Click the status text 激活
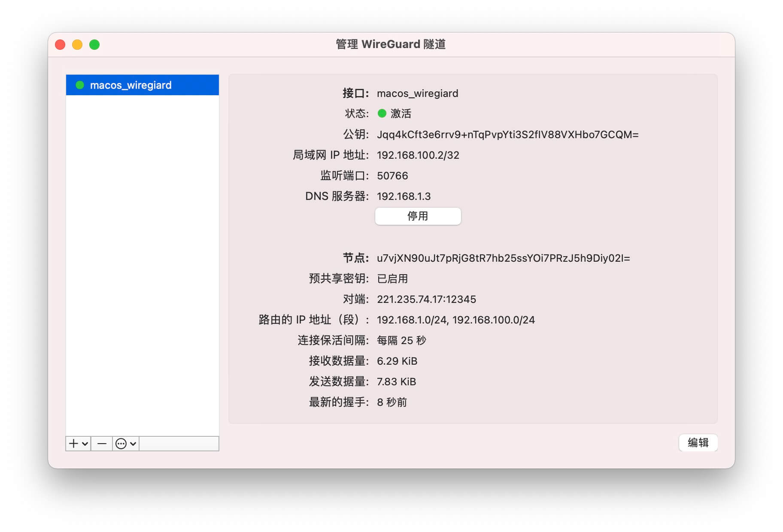 click(x=401, y=114)
